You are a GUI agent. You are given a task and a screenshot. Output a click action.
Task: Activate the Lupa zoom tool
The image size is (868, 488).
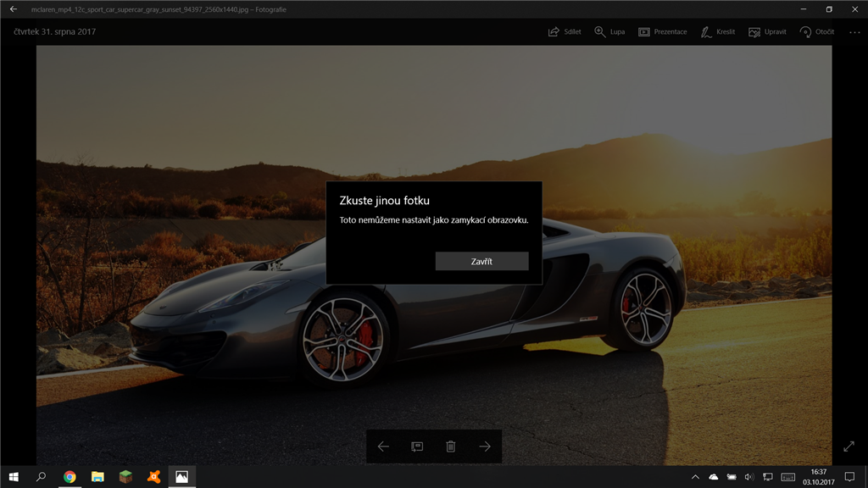click(609, 32)
